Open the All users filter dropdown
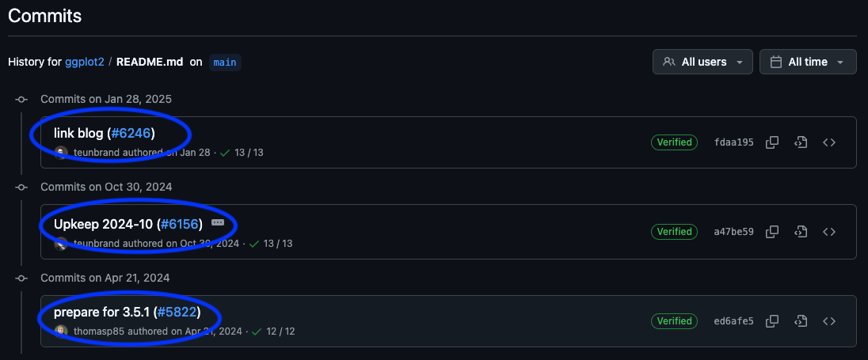Screen dimensions: 868x360 (x=702, y=62)
